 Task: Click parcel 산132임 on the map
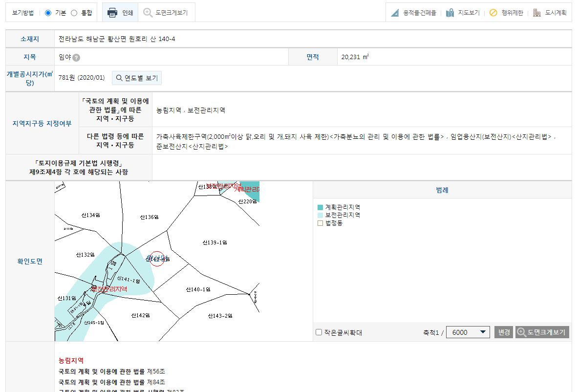click(85, 255)
